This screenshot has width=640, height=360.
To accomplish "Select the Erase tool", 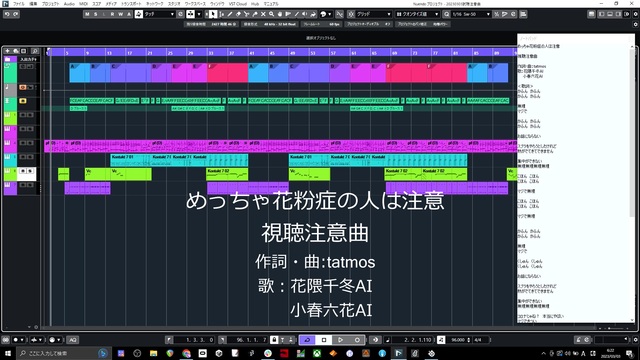I will (x=238, y=14).
